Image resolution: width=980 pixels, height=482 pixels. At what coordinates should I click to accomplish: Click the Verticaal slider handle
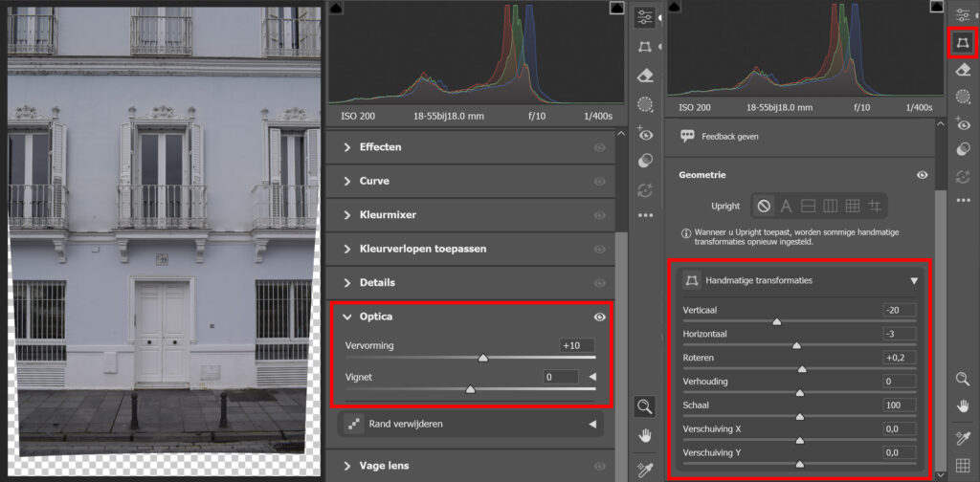tap(777, 322)
